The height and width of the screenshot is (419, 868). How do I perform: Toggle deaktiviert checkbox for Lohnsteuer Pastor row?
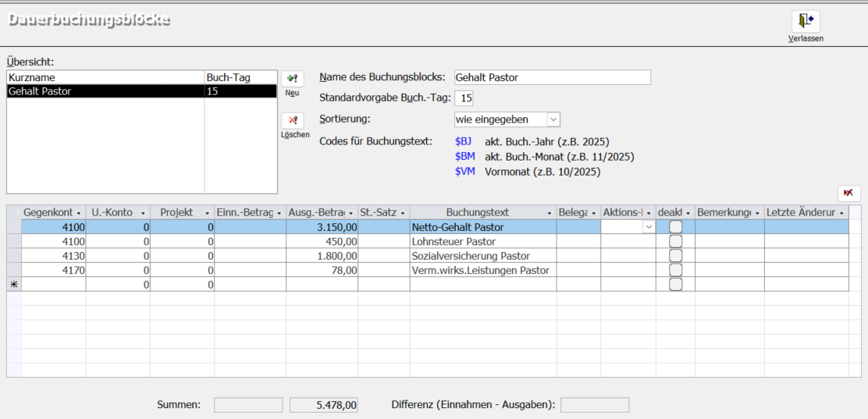click(x=675, y=242)
